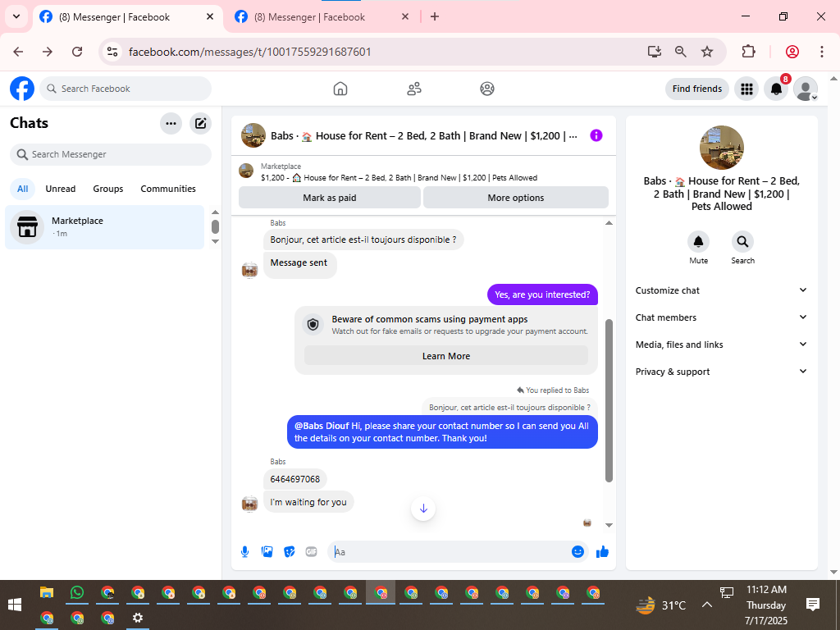Click the 'Yes, are you interested?' message
840x630 pixels.
pos(542,294)
